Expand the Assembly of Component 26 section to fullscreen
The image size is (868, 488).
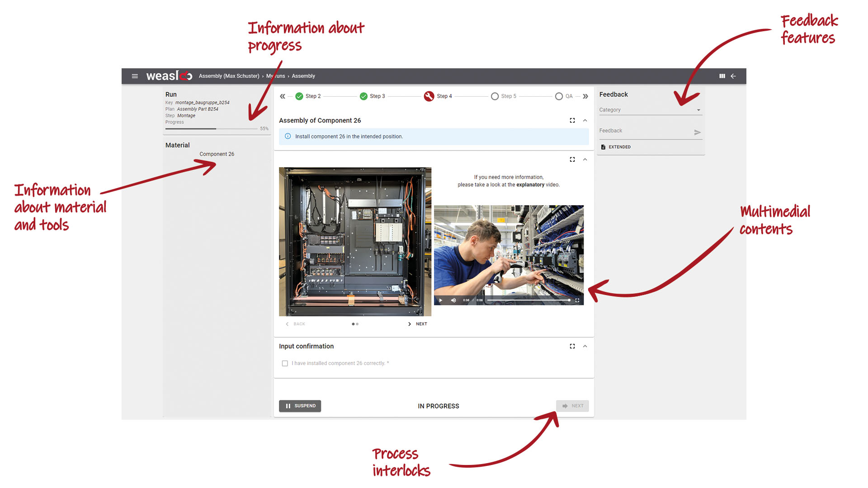tap(572, 120)
